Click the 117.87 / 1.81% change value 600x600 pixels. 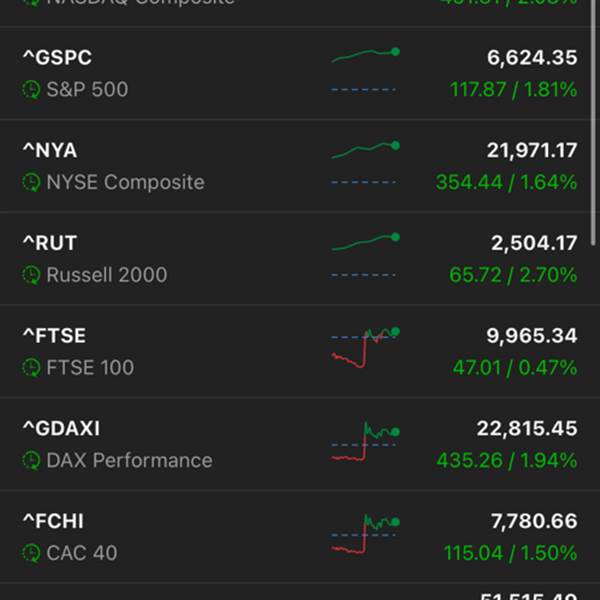point(513,90)
